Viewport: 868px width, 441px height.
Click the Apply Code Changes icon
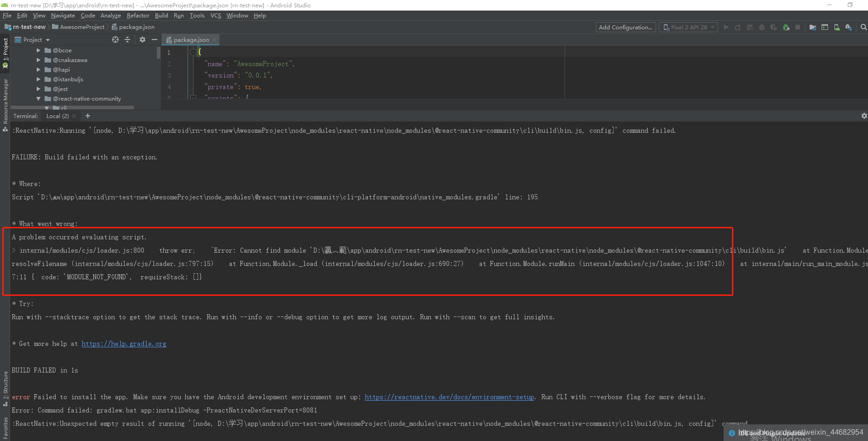(x=750, y=28)
